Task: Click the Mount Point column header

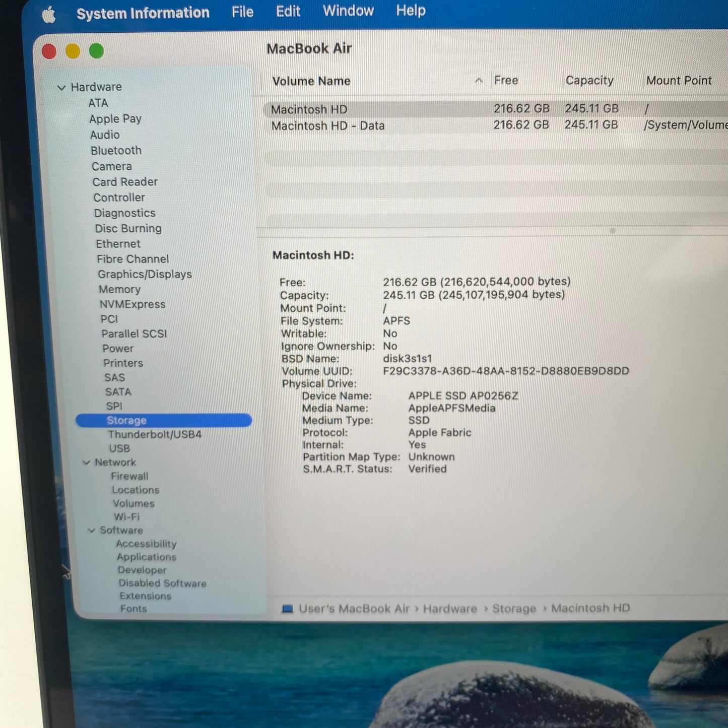Action: point(679,81)
